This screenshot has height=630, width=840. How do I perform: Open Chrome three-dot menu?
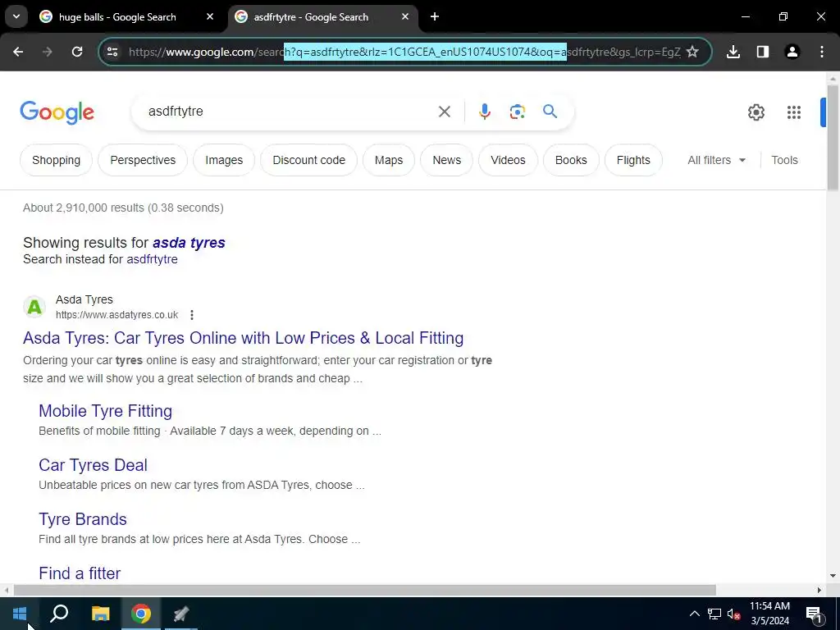(x=822, y=52)
